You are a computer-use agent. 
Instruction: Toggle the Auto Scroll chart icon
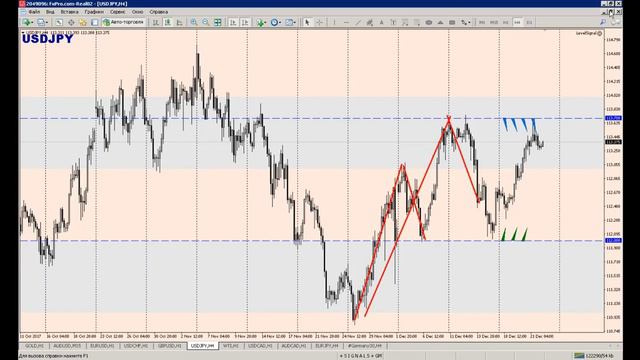[x=233, y=22]
